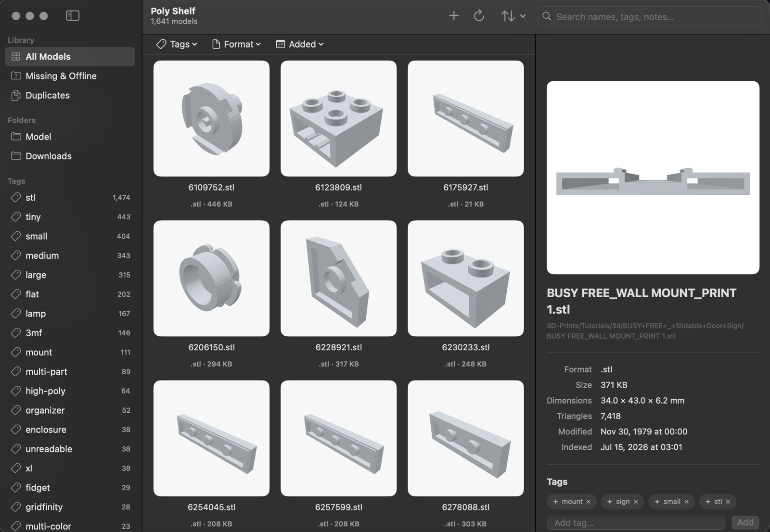Remove the stl tag from the model
The height and width of the screenshot is (532, 770).
(x=728, y=502)
